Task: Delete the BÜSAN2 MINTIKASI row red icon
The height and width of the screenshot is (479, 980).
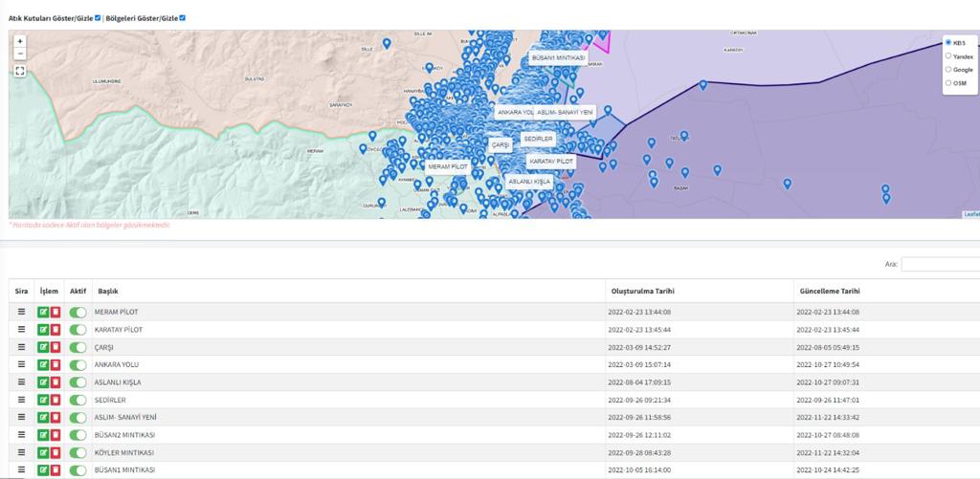Action: pos(55,435)
